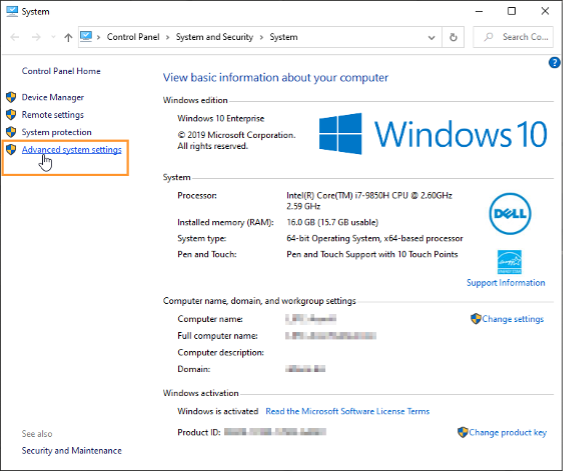The width and height of the screenshot is (564, 472).
Task: Click the Windows 10 logo
Action: tap(433, 134)
